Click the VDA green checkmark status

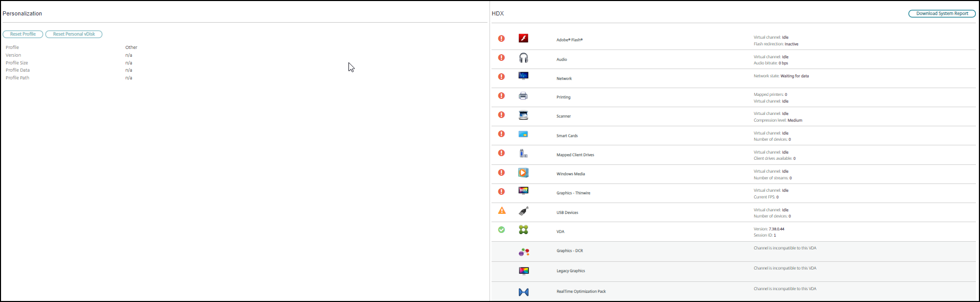tap(501, 230)
